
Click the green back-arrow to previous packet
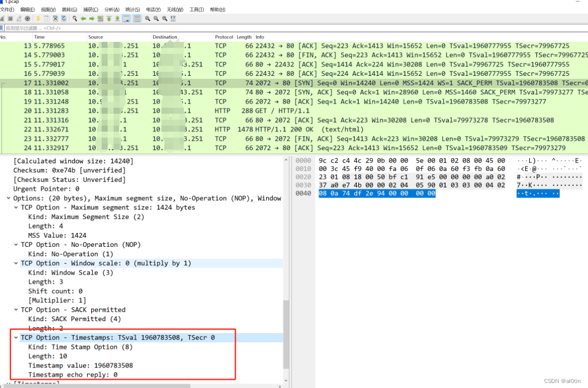83,18
